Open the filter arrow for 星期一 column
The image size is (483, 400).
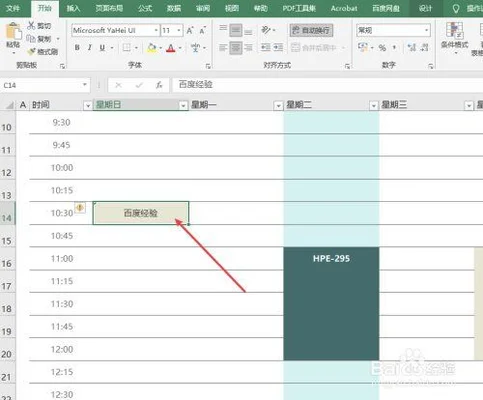pos(278,106)
